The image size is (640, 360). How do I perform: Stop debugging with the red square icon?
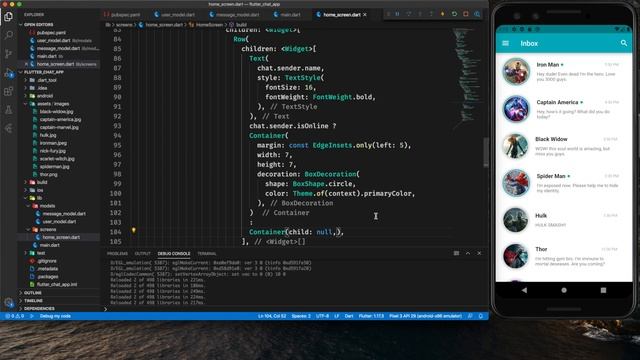click(466, 14)
